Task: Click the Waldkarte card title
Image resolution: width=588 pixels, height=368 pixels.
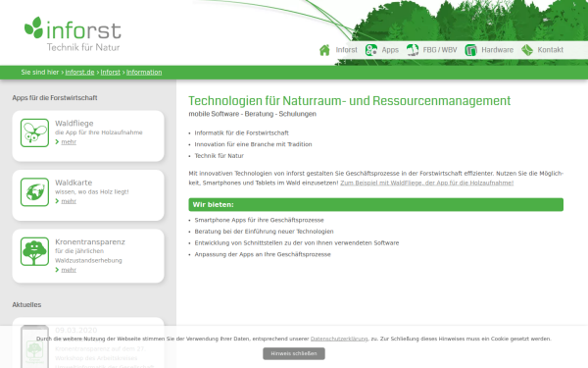Action: pos(73,183)
